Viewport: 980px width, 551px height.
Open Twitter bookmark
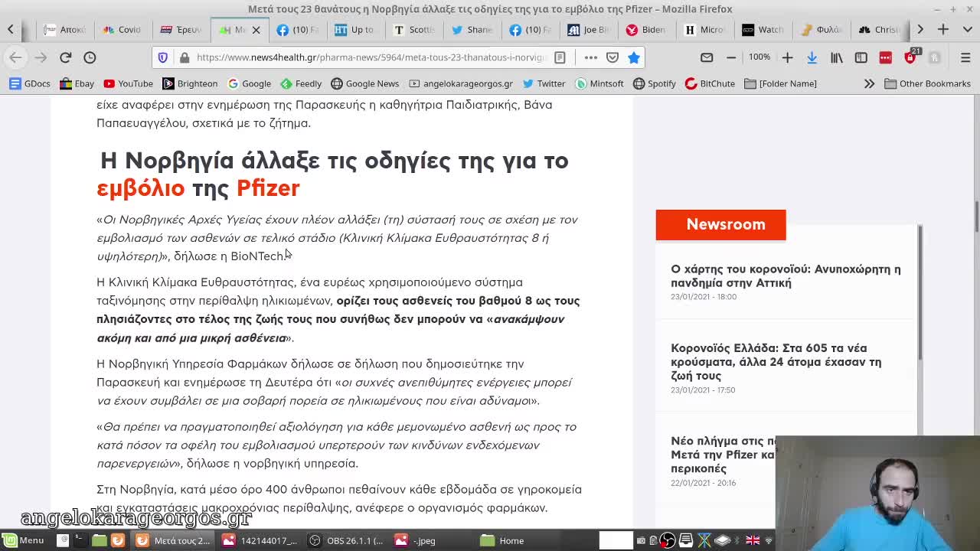[x=544, y=83]
